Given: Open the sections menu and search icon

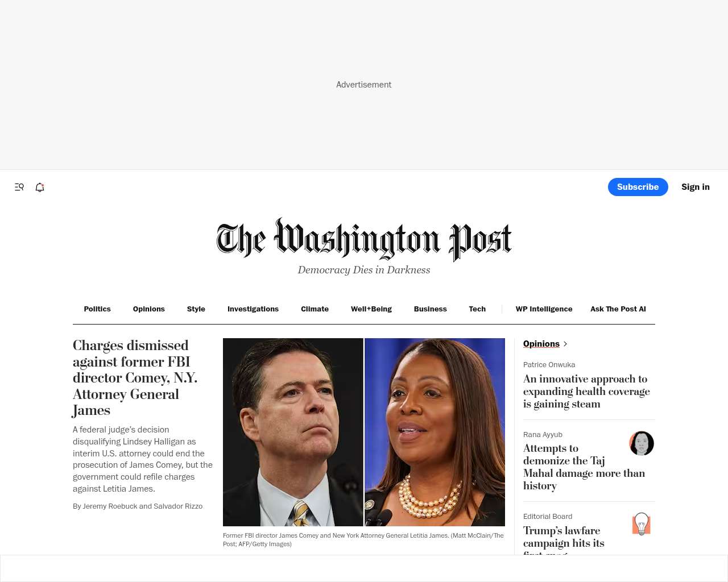Looking at the screenshot, I should 19,187.
